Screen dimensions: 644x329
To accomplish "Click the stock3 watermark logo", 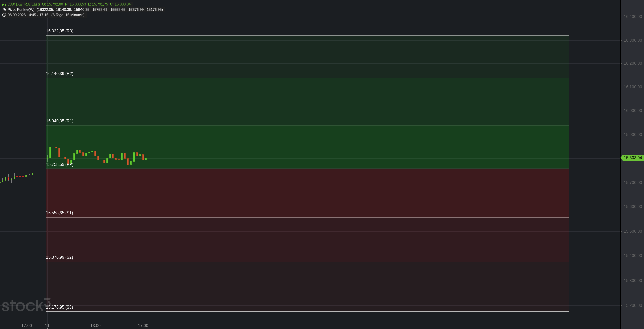I will pos(26,305).
